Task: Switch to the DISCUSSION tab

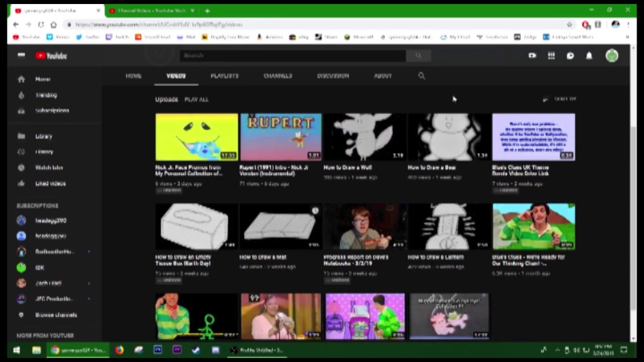Action: (333, 76)
